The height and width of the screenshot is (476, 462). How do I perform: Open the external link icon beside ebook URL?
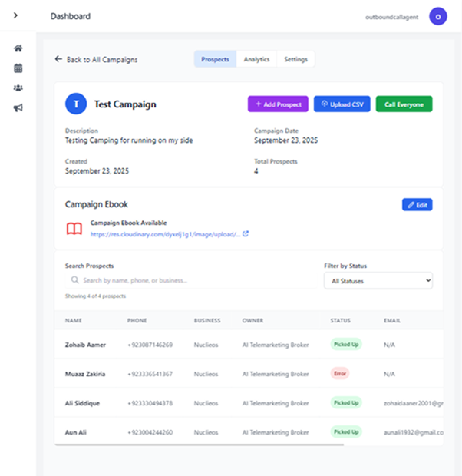pos(246,234)
